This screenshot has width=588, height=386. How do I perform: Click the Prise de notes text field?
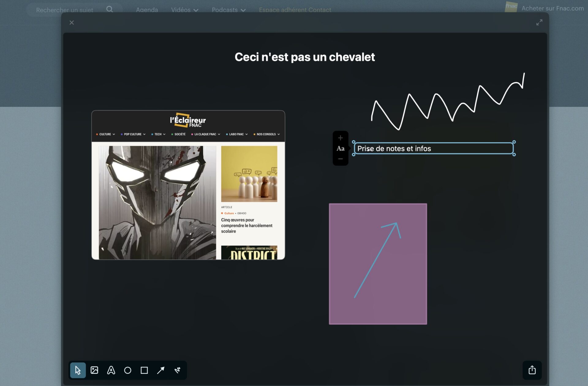pos(433,149)
